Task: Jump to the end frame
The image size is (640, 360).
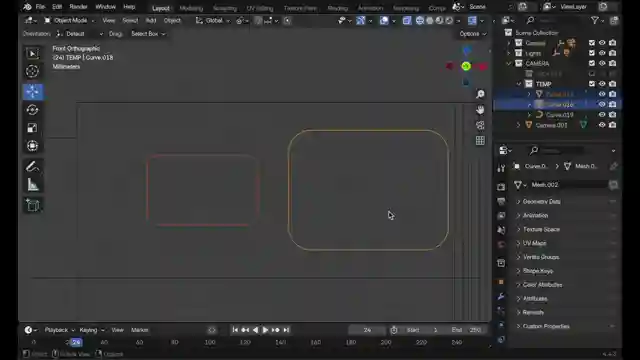Action: (286, 330)
